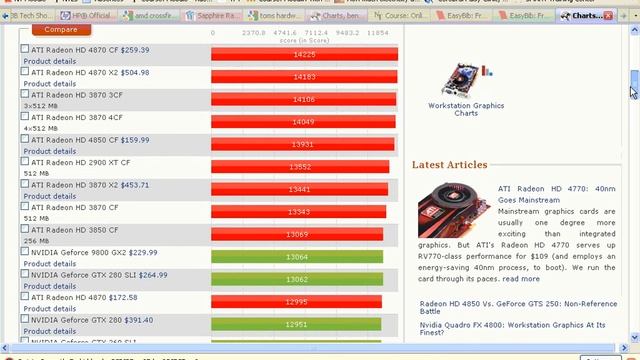Image resolution: width=640 pixels, height=360 pixels.
Task: Tick the ATI Radeon HD 3850 CF checkbox
Action: pyautogui.click(x=25, y=229)
